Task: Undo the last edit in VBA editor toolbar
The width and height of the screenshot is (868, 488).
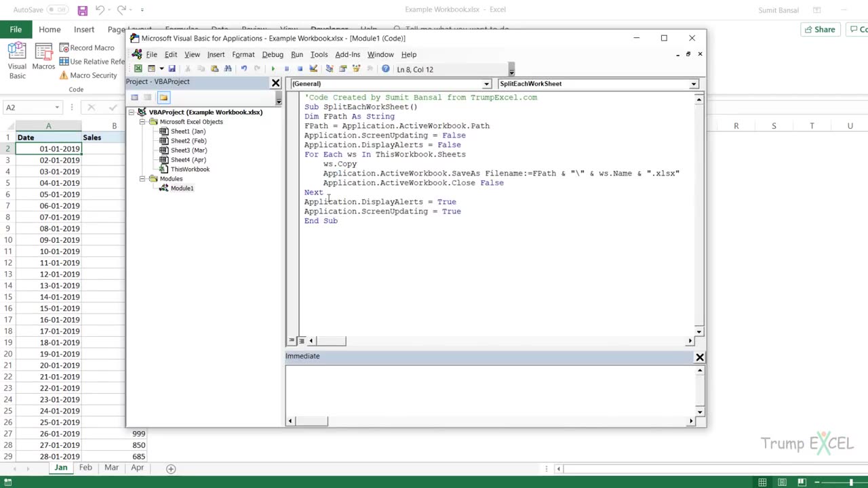Action: tap(244, 68)
